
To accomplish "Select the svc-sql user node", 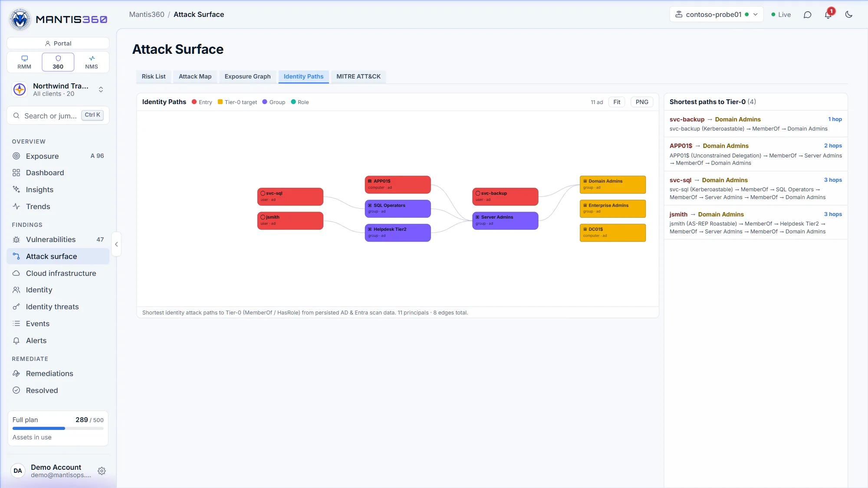I will click(x=290, y=197).
